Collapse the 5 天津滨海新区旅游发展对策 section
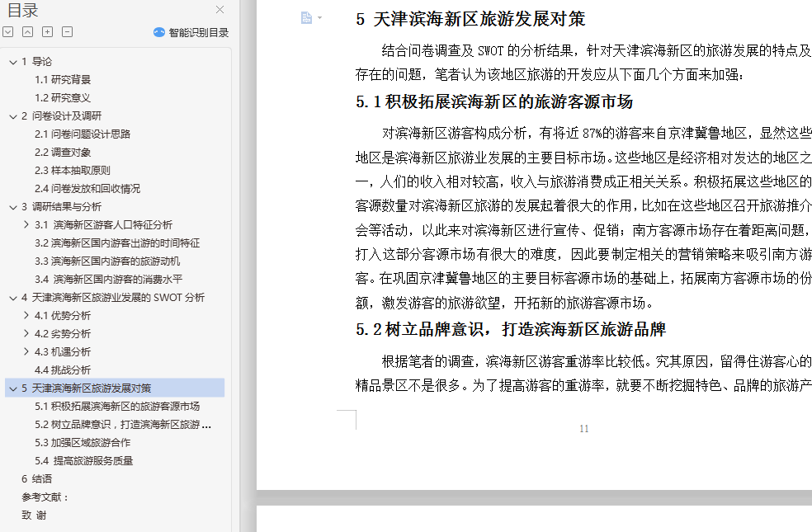The image size is (812, 532). tap(13, 388)
